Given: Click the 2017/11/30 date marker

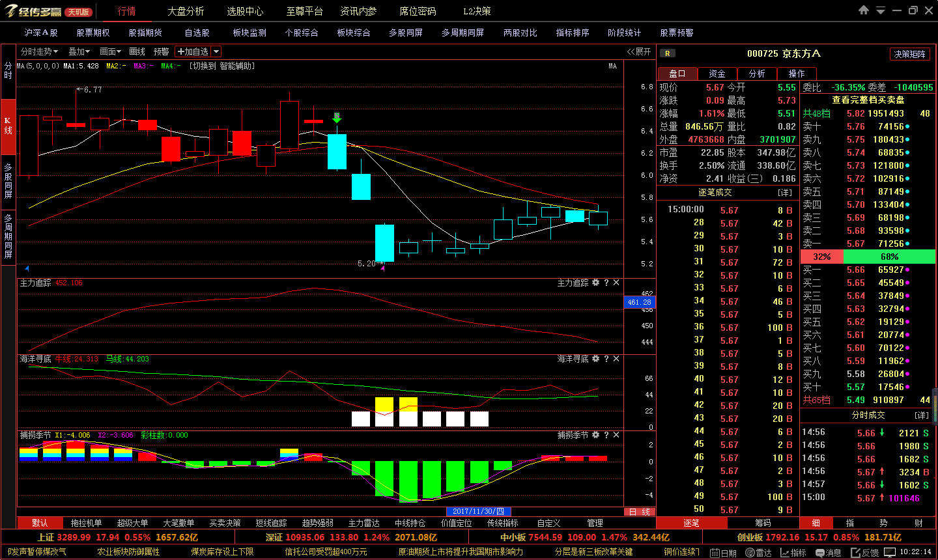Looking at the screenshot, I should pyautogui.click(x=478, y=512).
